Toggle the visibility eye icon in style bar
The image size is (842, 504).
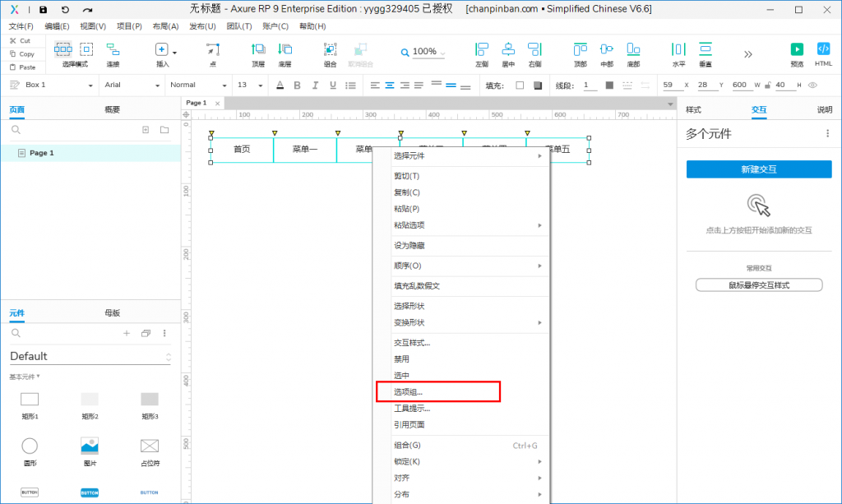(x=812, y=85)
